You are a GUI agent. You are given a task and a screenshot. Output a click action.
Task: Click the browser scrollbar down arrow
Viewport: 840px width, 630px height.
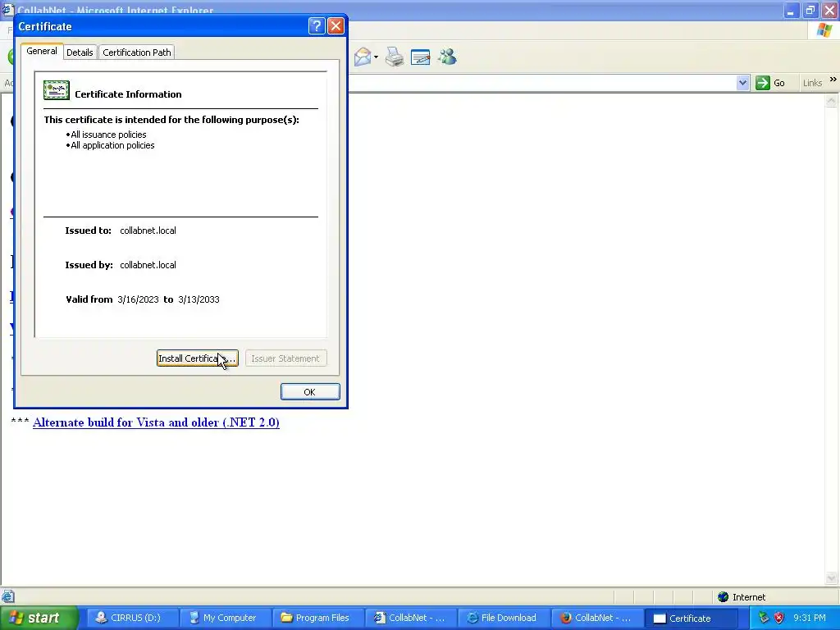click(x=832, y=577)
